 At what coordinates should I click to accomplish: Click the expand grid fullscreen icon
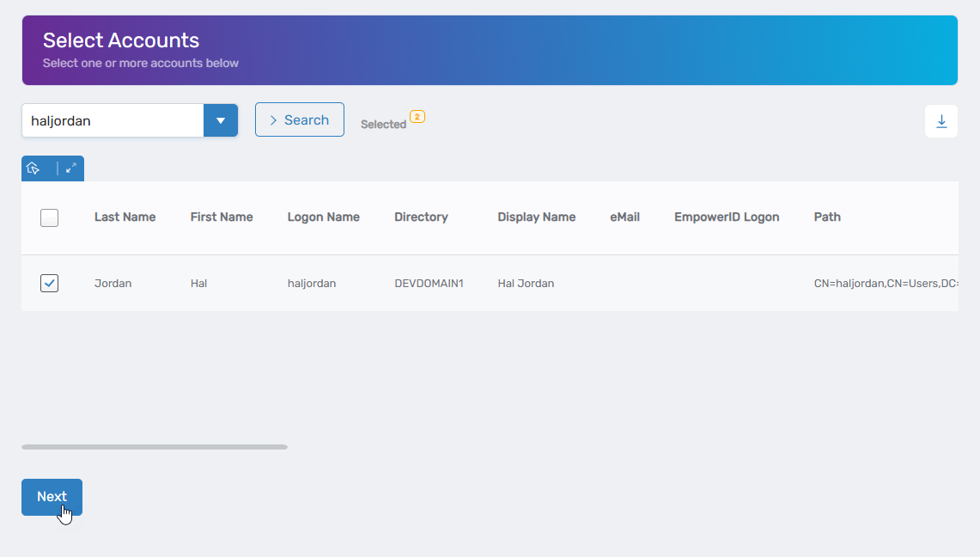[71, 168]
